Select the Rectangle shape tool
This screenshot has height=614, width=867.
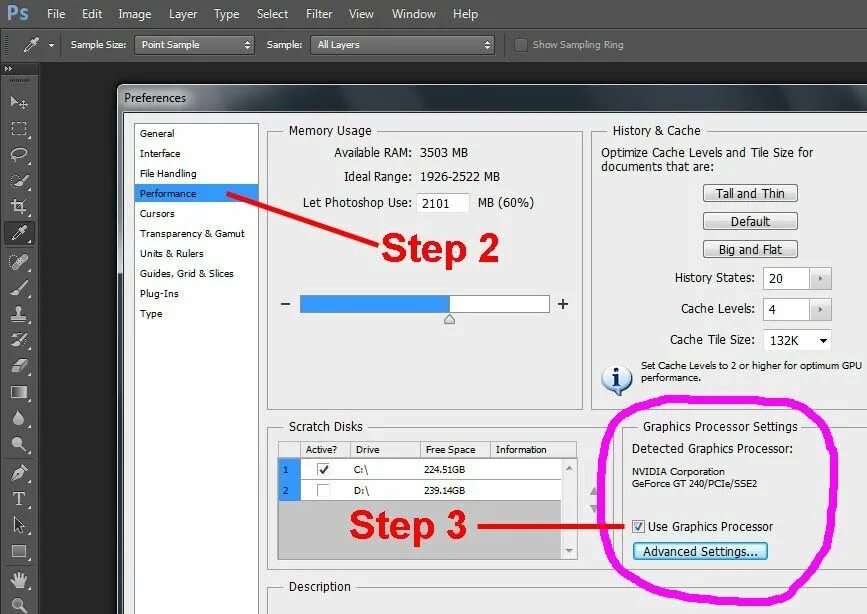(19, 551)
